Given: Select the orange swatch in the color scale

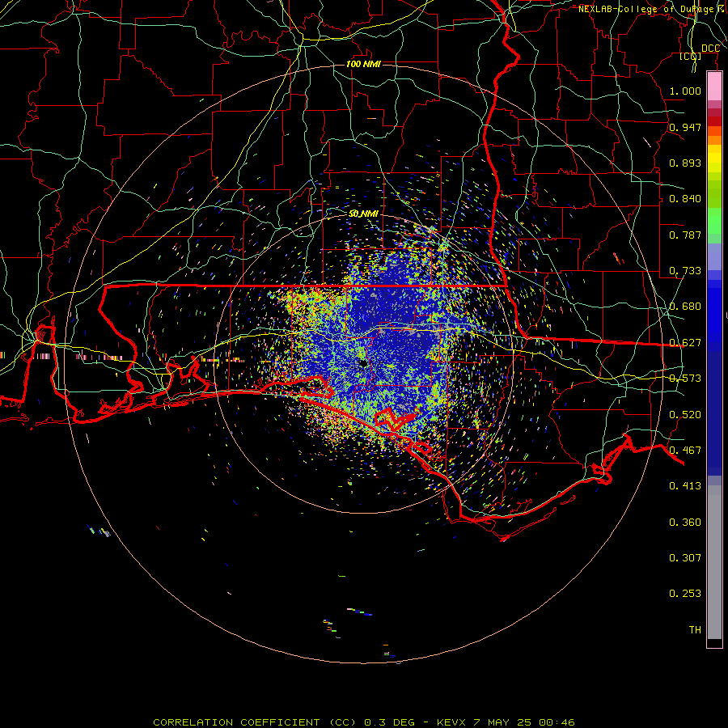Looking at the screenshot, I should [x=714, y=140].
